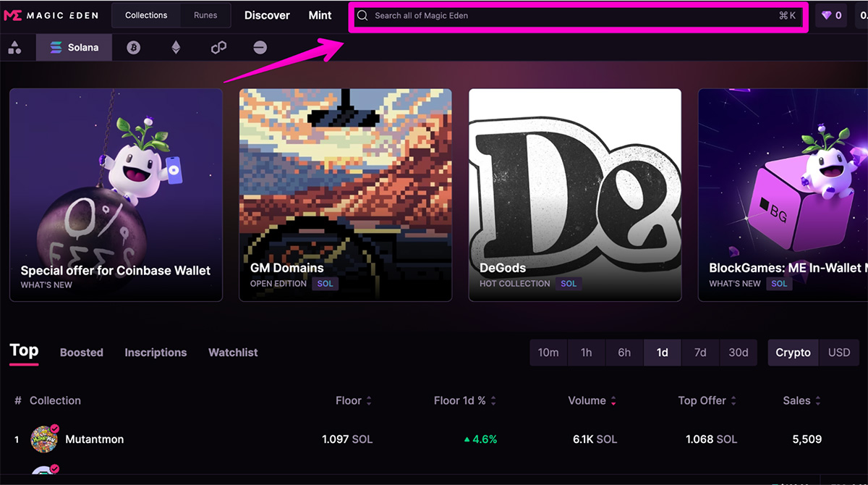Select the Inscriptions tab

[x=156, y=353]
